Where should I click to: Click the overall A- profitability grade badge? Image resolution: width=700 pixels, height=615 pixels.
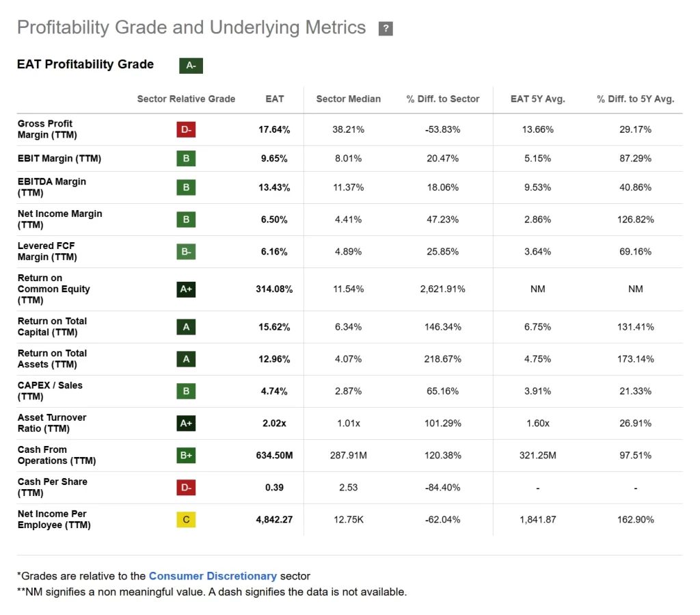tap(191, 66)
